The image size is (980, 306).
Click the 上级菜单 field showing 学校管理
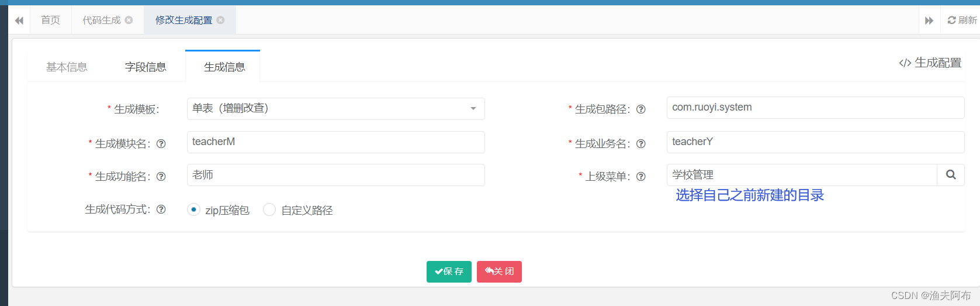[802, 175]
